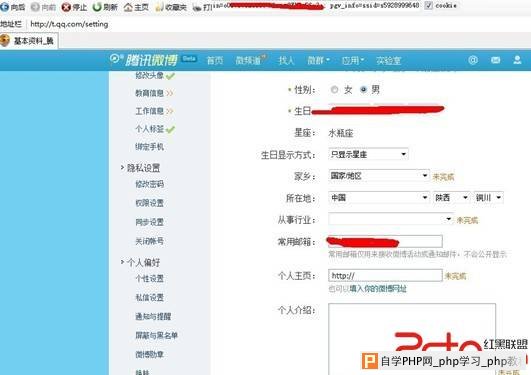Open 同步设置 in the sidebar
The width and height of the screenshot is (531, 375).
tap(149, 222)
